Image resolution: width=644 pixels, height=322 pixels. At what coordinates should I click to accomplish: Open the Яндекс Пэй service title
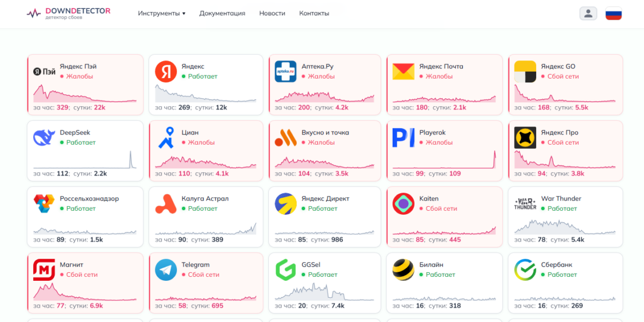click(79, 67)
